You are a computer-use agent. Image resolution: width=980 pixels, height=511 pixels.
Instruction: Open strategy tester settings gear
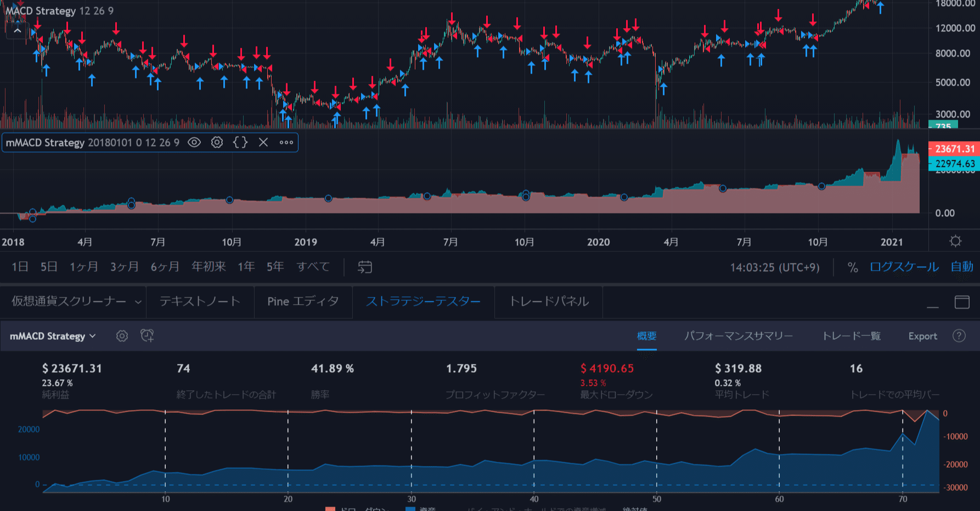click(x=122, y=335)
